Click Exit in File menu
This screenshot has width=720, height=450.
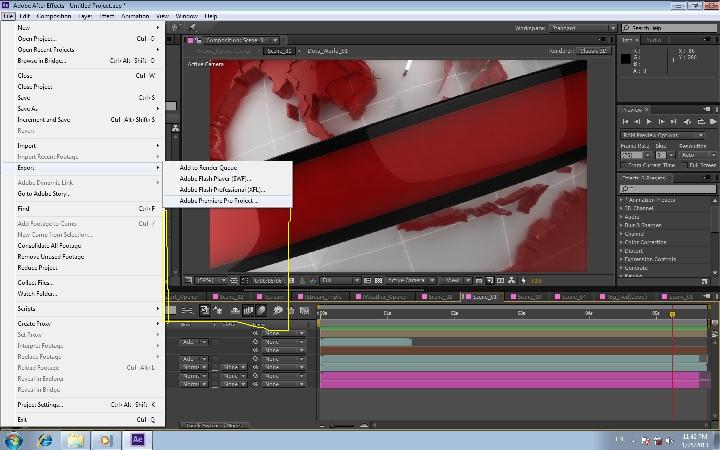click(83, 420)
